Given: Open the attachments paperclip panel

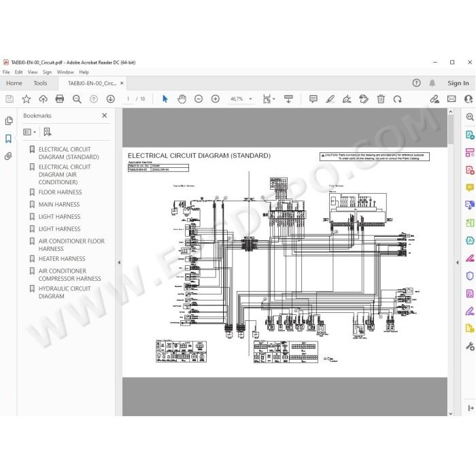Looking at the screenshot, I should click(x=8, y=156).
